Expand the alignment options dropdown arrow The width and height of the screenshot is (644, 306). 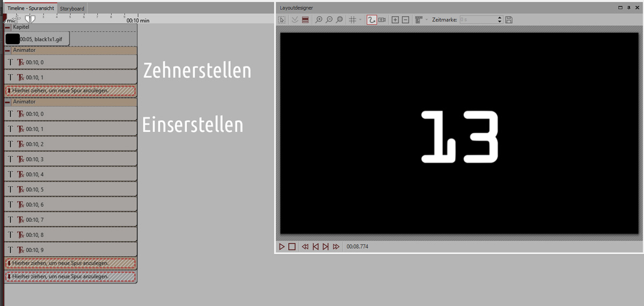click(426, 20)
